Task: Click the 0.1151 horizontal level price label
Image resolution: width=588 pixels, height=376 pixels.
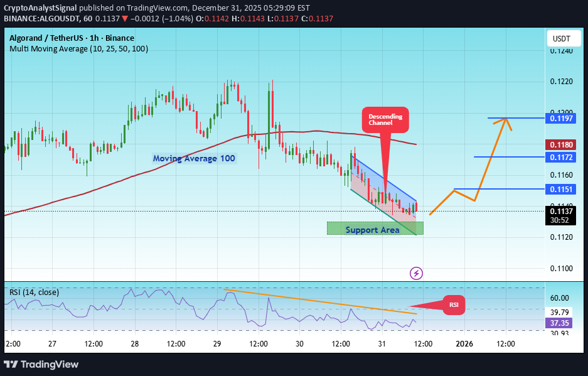Action: click(x=560, y=190)
